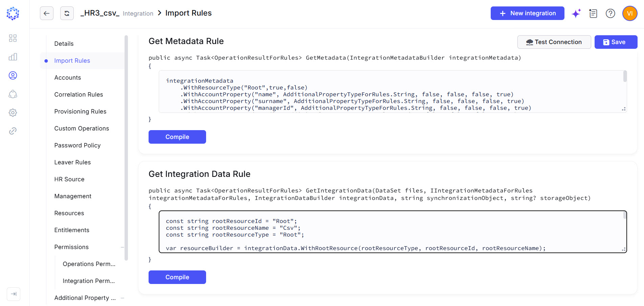
Task: Click the Test Connection button
Action: coord(554,42)
